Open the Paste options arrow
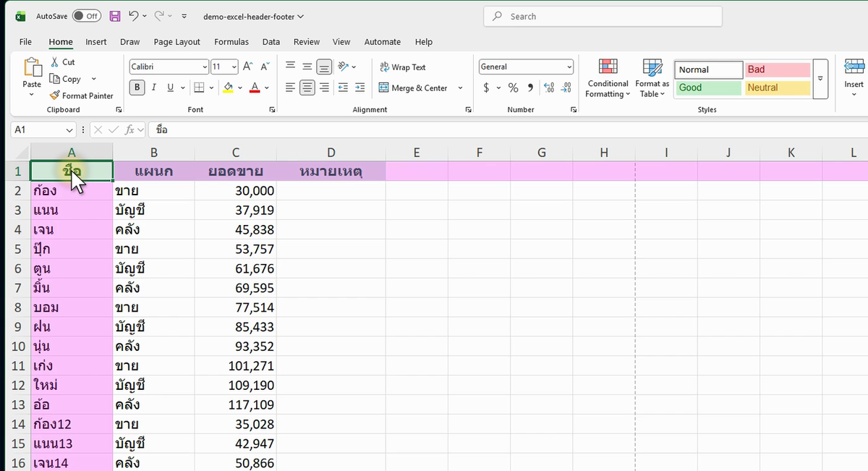Viewport: 868px width, 471px height. (x=32, y=95)
